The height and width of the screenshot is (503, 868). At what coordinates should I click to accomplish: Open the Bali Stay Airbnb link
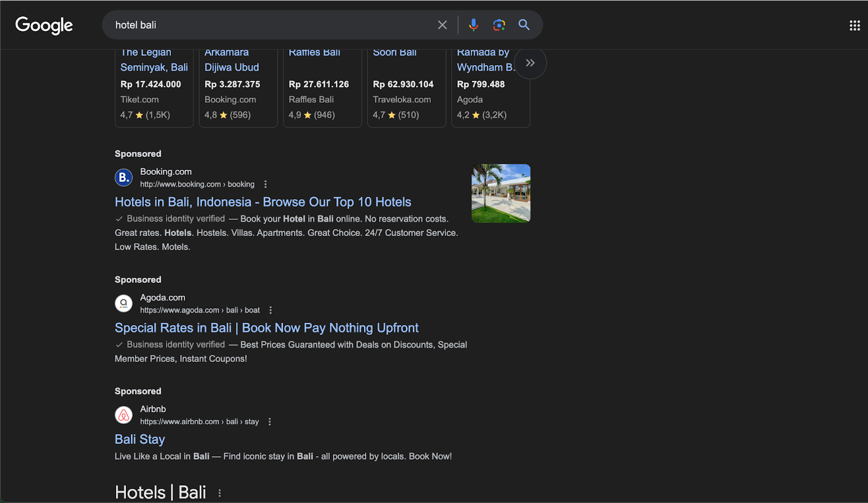[140, 440]
